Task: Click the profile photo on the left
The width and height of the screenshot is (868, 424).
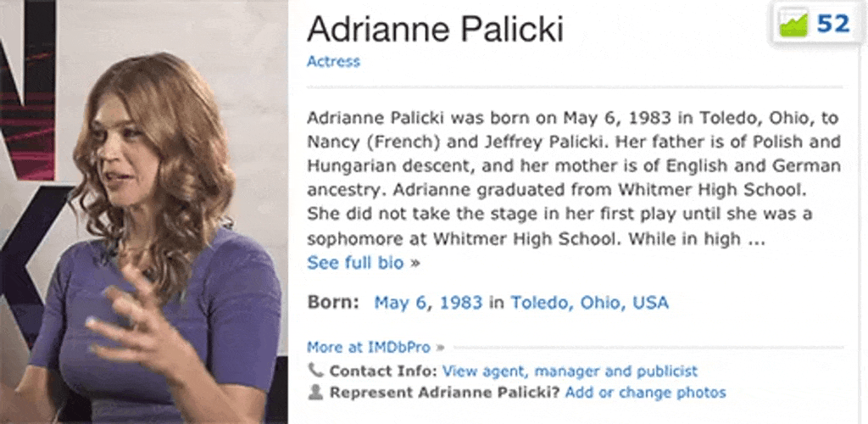Action: [144, 212]
